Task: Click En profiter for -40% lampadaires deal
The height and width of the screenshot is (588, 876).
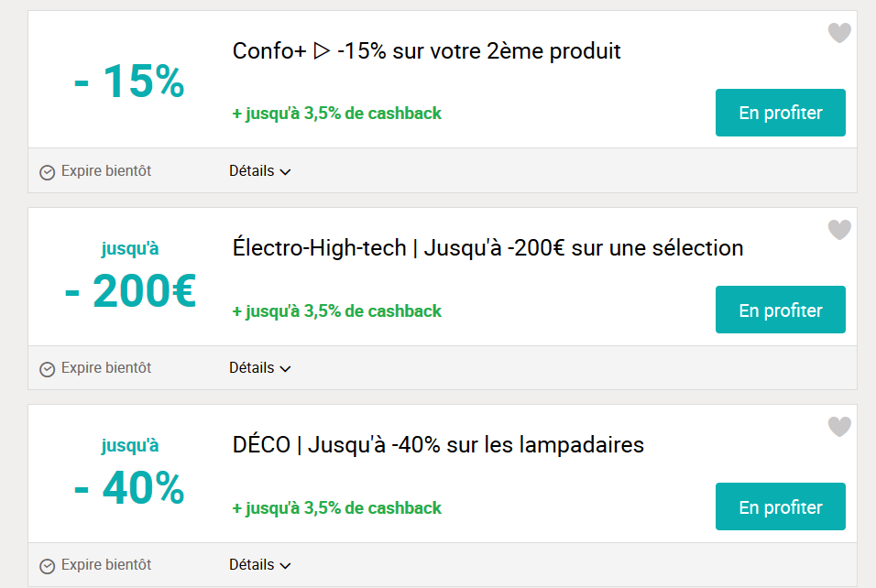Action: pyautogui.click(x=781, y=506)
